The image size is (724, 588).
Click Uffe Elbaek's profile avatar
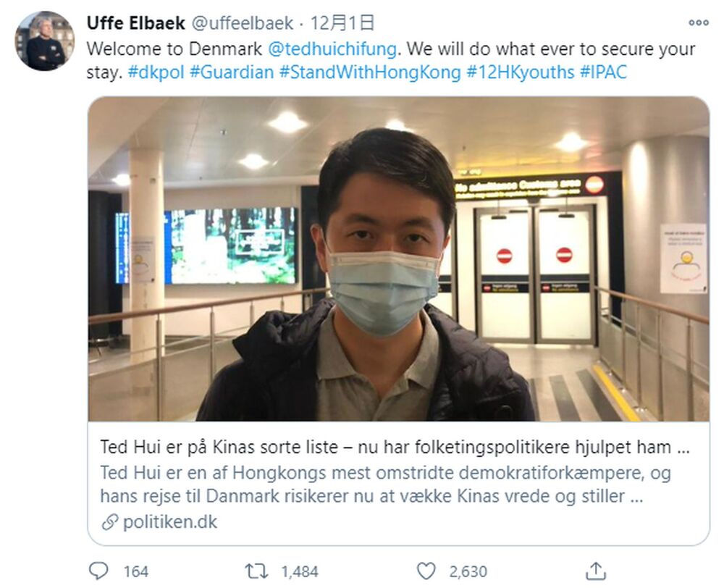coord(45,41)
